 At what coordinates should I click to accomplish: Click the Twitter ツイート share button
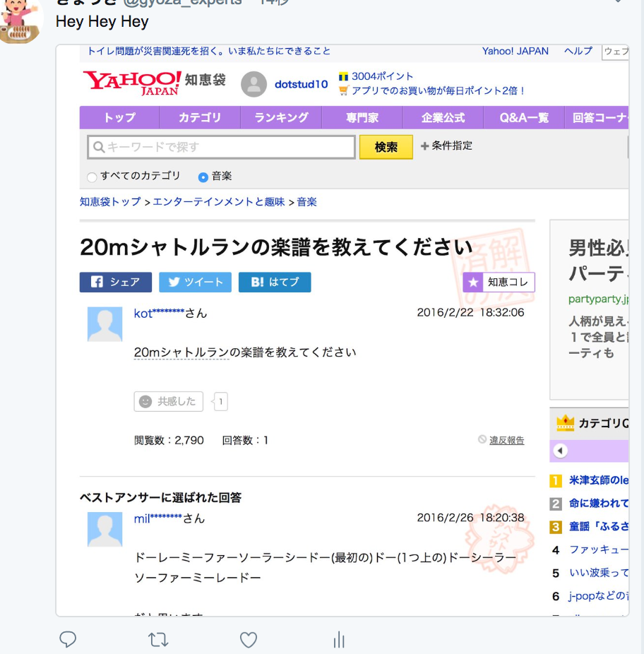coord(195,283)
